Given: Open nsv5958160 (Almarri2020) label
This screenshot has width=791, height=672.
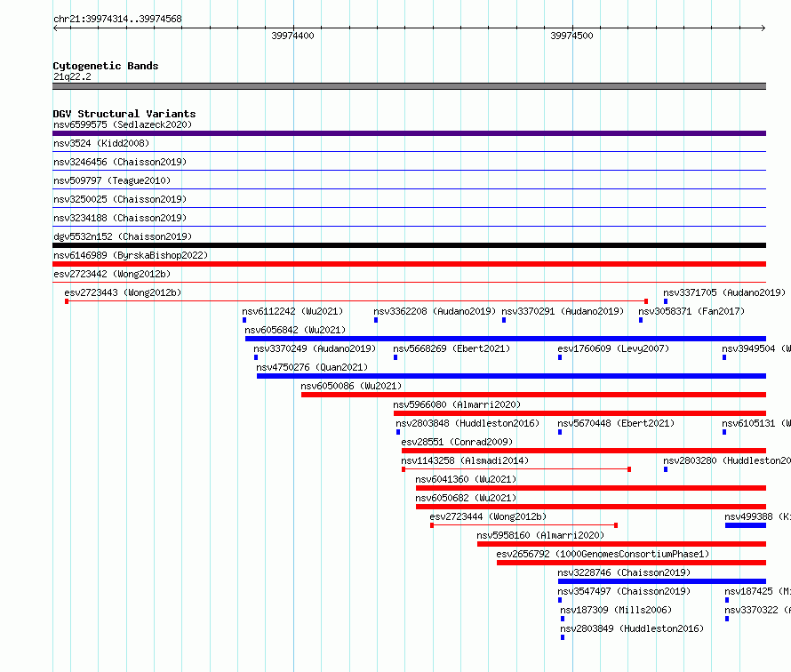Looking at the screenshot, I should [x=540, y=535].
